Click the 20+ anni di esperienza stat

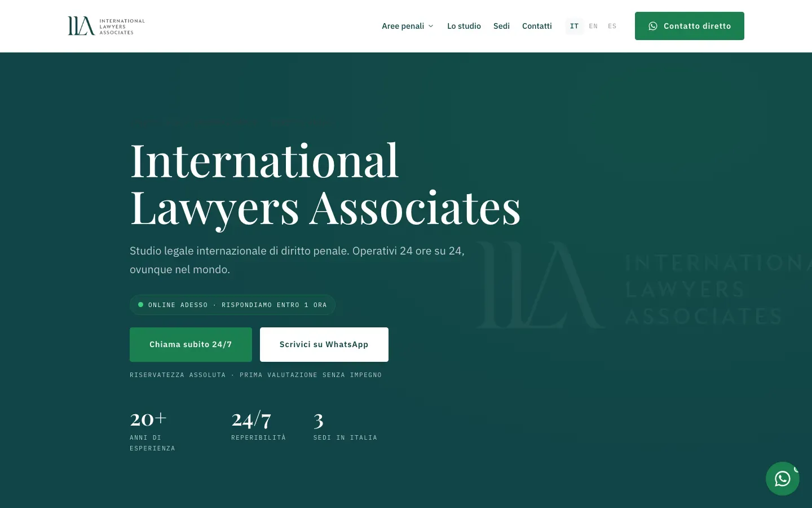[153, 431]
